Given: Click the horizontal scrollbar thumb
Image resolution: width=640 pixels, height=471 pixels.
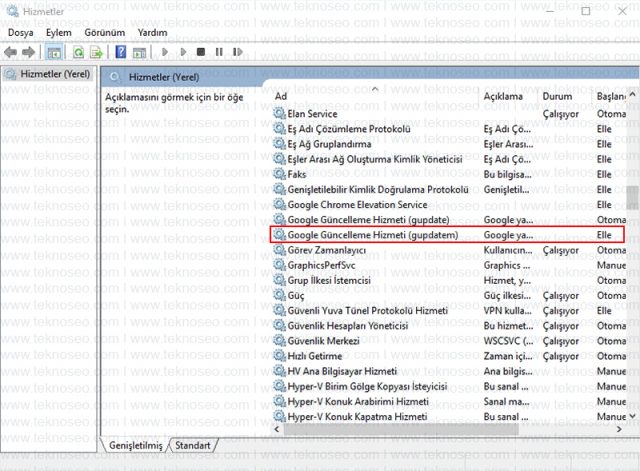Looking at the screenshot, I should (401, 429).
